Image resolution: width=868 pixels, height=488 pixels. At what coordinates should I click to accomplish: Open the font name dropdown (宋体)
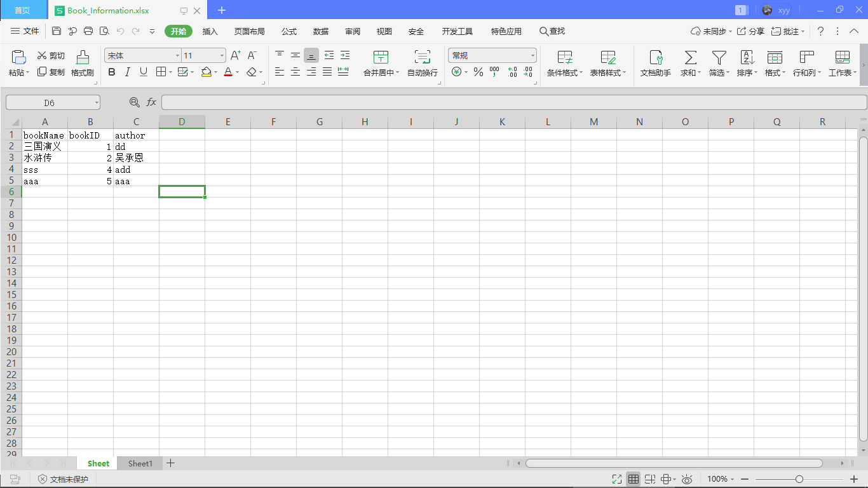(177, 56)
